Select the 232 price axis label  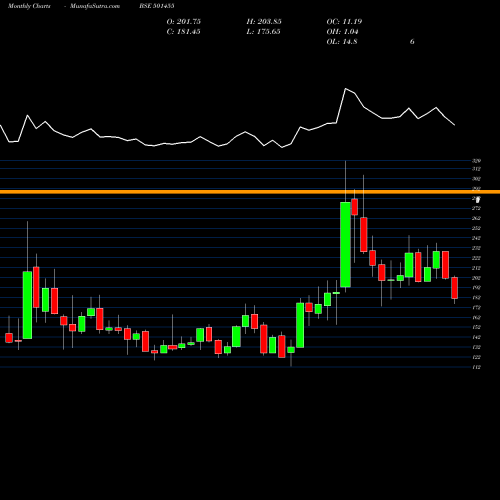(x=476, y=248)
